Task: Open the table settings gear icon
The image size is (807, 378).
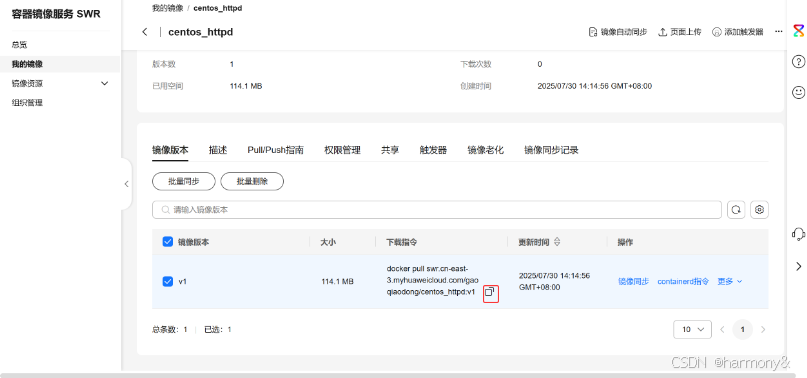Action: 760,210
